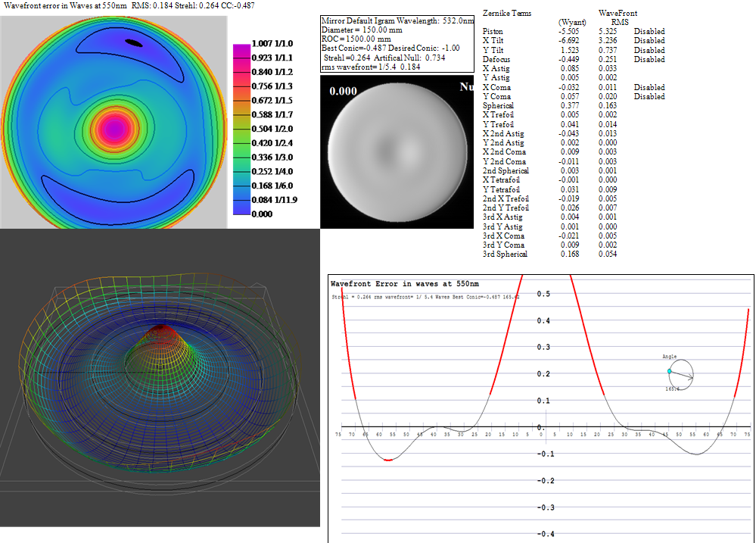This screenshot has height=543, width=756.
Task: Select the "0.923 1/1.1" color scale label
Action: (272, 58)
